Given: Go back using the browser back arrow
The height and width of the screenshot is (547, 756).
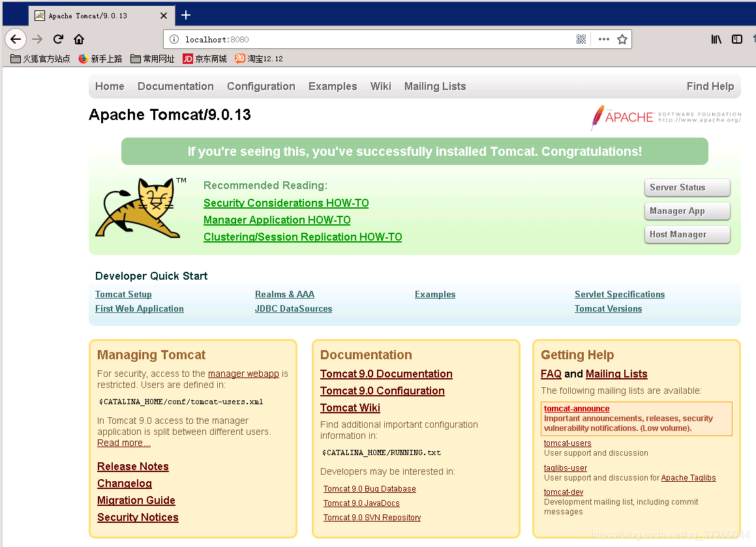Looking at the screenshot, I should [x=16, y=39].
